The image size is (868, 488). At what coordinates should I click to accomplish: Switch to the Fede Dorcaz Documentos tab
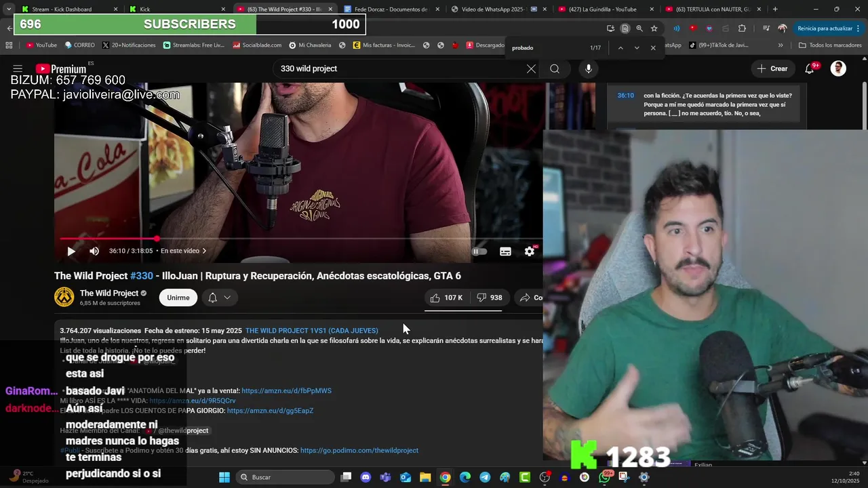(393, 9)
